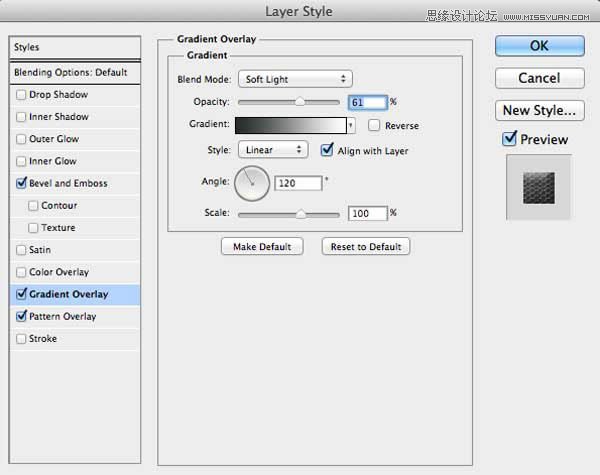Open gradient picker dropdown arrow
600x475 pixels.
point(351,125)
